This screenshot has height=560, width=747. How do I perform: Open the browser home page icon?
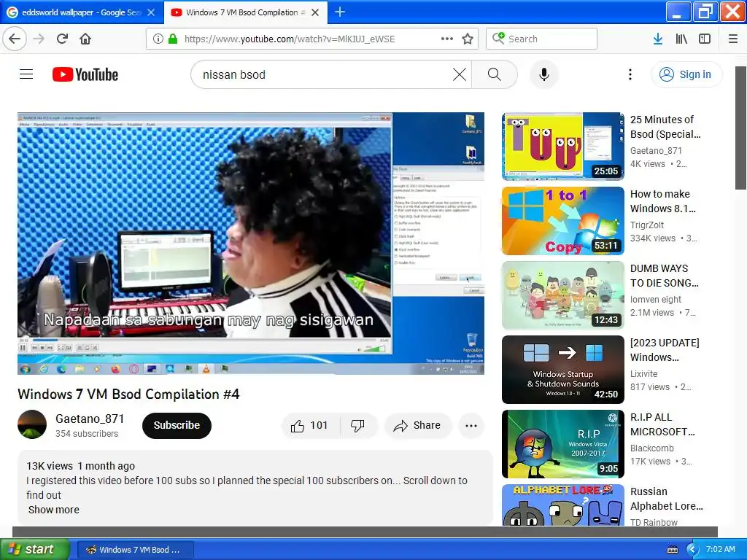(x=85, y=39)
